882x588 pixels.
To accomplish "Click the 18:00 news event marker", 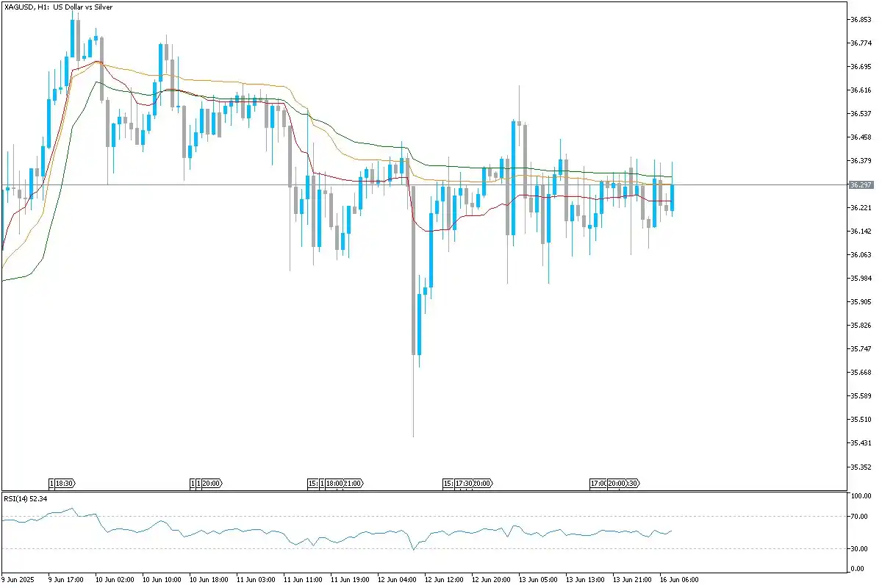I will tap(334, 484).
